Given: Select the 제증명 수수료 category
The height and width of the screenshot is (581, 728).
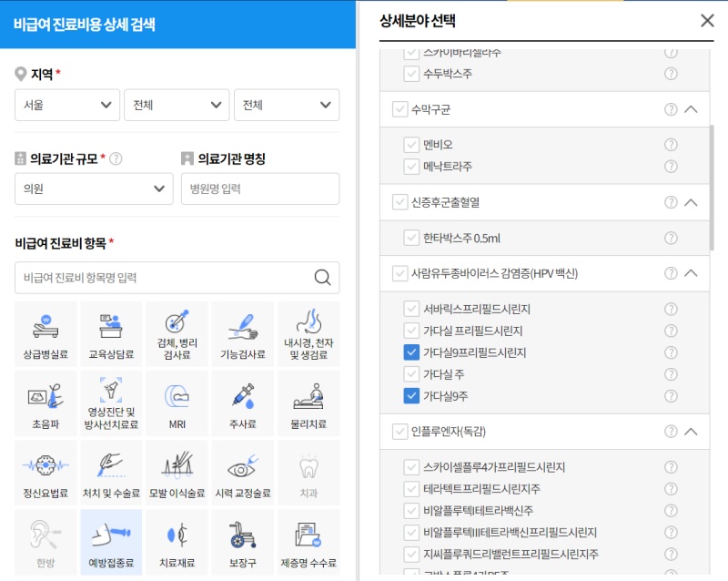Looking at the screenshot, I should (x=308, y=542).
